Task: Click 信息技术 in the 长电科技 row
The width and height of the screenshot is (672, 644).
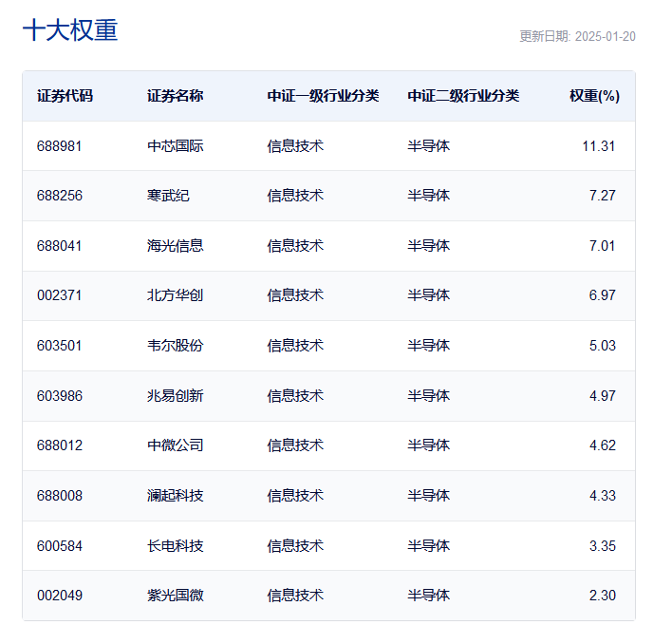Action: tap(295, 546)
